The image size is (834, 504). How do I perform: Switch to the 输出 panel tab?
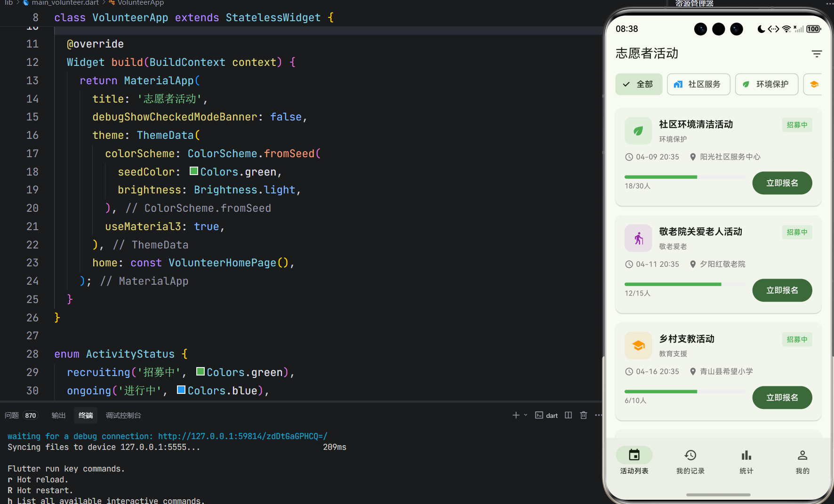[58, 415]
